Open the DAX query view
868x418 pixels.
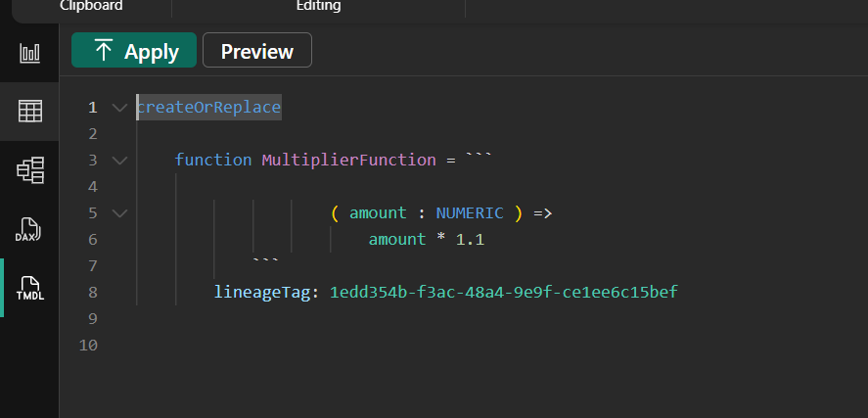tap(29, 228)
